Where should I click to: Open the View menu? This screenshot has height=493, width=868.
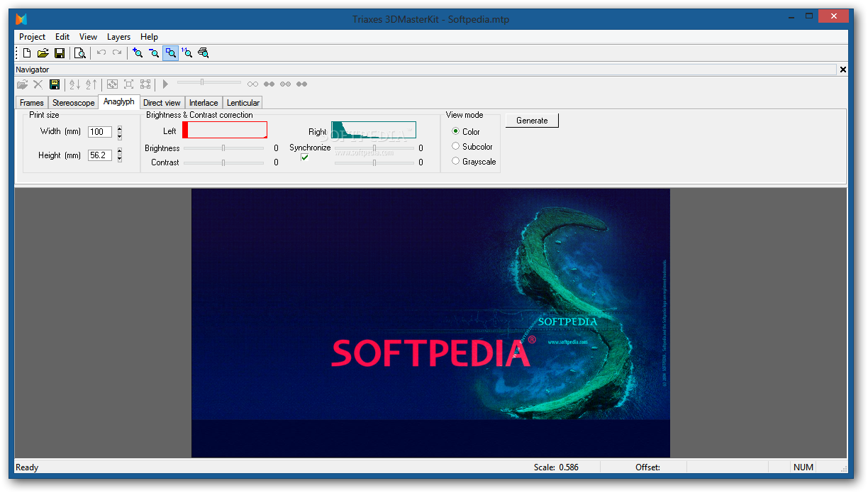click(x=89, y=37)
